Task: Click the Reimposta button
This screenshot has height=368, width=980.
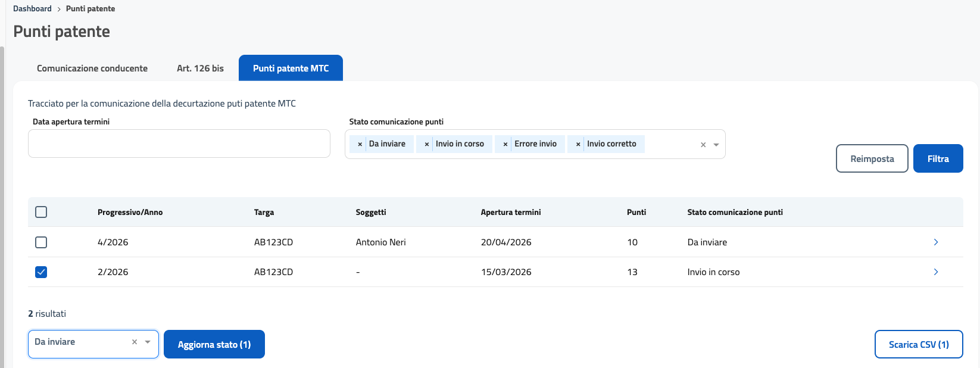Action: (872, 158)
